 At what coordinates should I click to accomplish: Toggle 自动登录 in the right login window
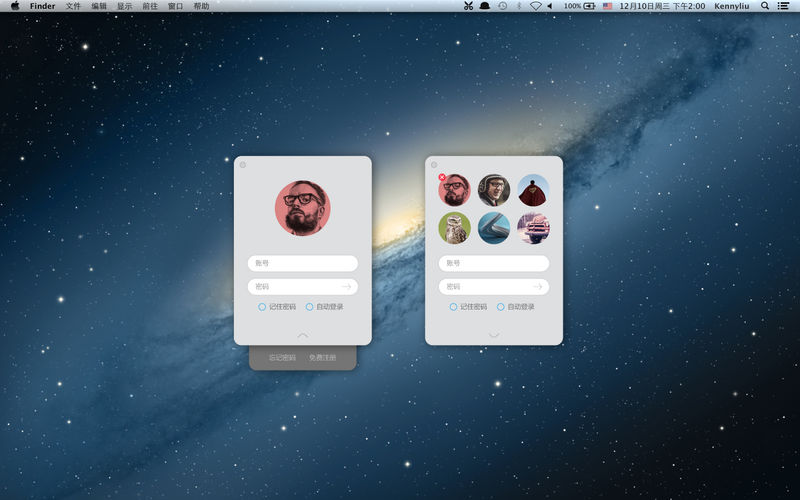[501, 307]
